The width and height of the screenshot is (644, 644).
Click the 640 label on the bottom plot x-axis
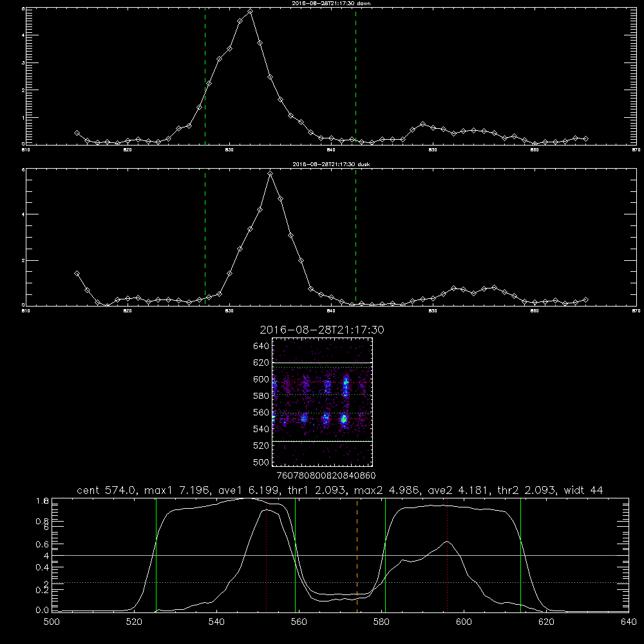(629, 622)
